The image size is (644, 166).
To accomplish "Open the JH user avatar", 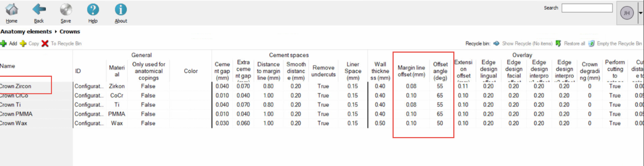I will [x=627, y=13].
